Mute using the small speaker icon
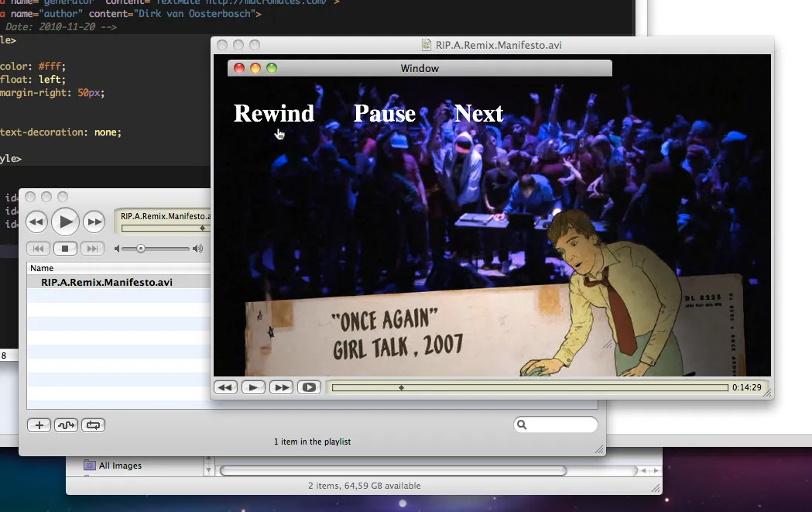 point(117,249)
